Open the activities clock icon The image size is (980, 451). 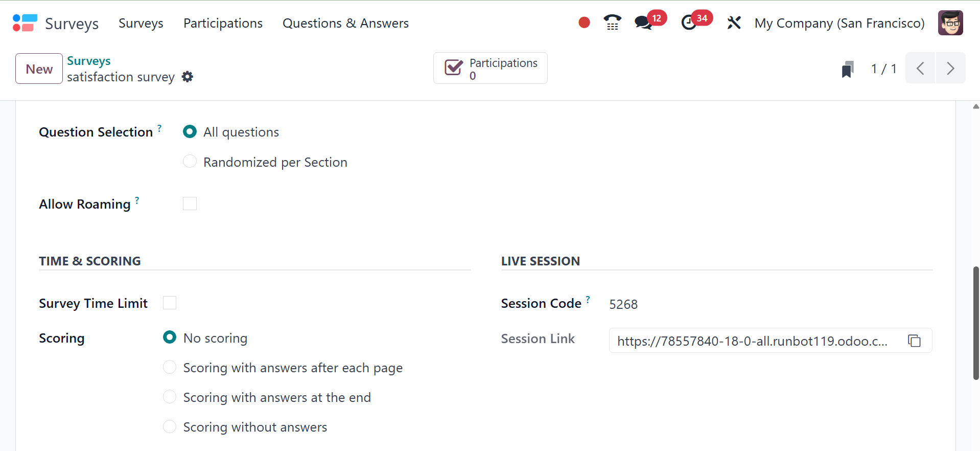point(689,22)
